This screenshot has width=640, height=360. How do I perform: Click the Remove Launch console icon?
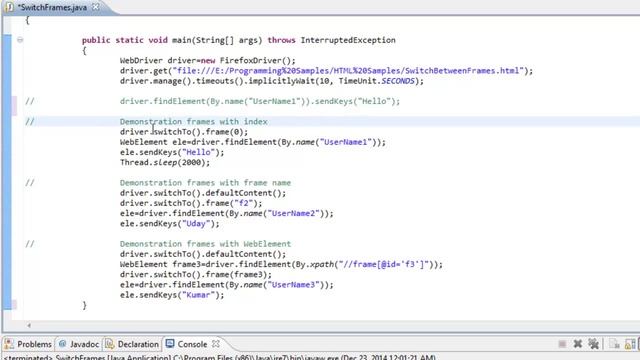pos(578,344)
